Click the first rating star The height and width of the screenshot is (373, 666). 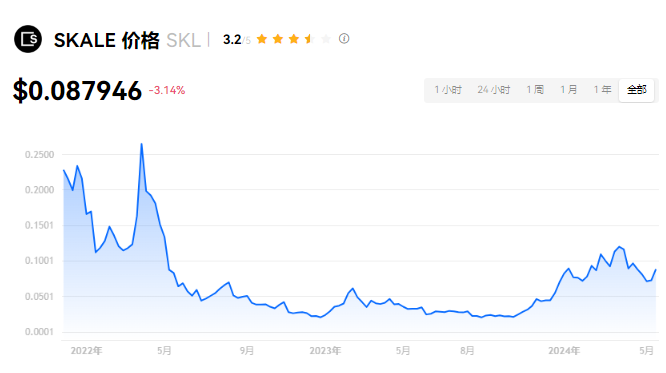coord(262,39)
